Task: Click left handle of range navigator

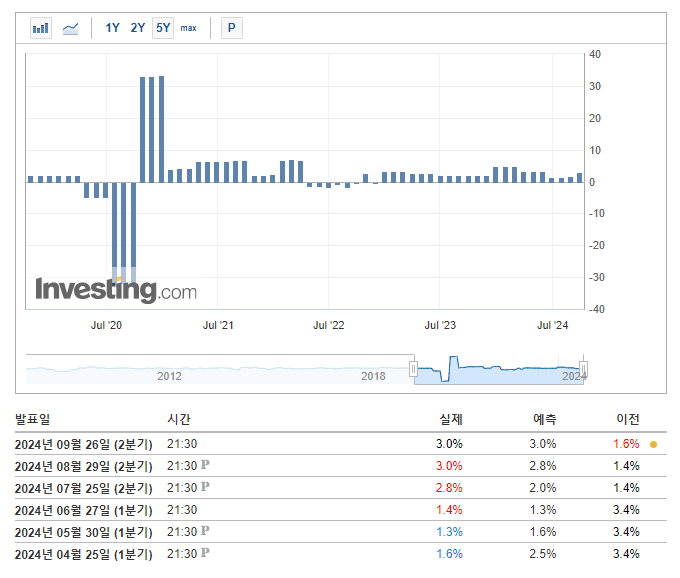Action: point(413,369)
